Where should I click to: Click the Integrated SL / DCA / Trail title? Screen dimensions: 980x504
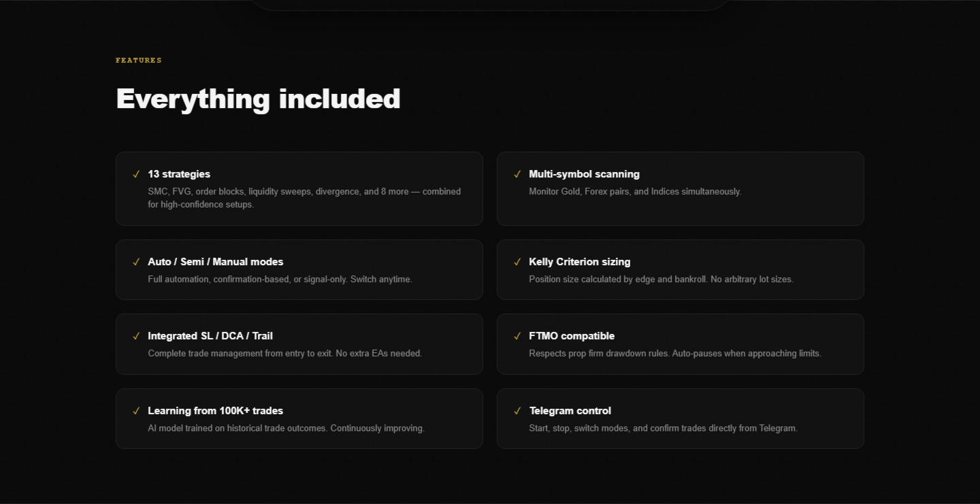pos(210,336)
